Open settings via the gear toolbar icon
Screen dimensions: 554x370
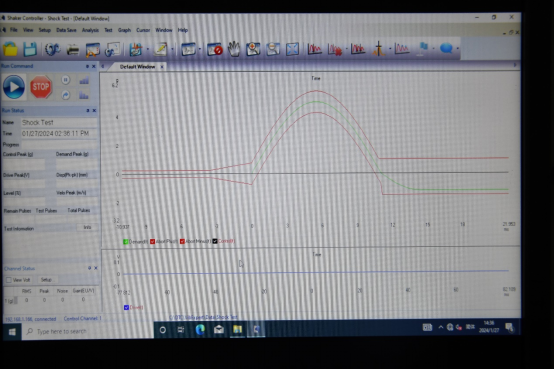click(x=52, y=49)
